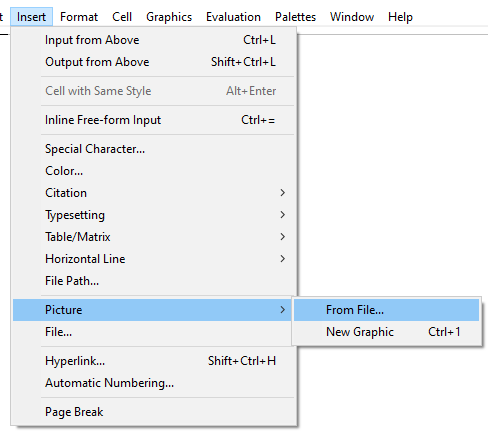Expand the Typesetting submenu
The width and height of the screenshot is (488, 431).
pos(154,215)
